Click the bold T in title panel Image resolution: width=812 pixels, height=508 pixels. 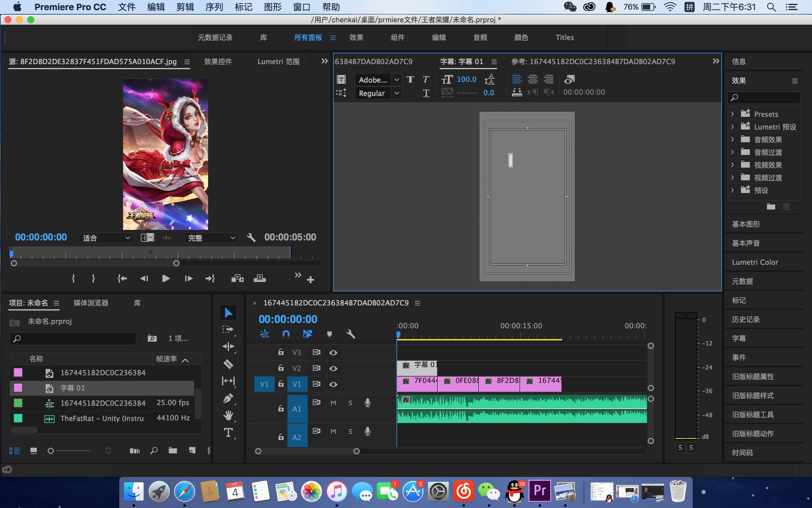(x=410, y=80)
